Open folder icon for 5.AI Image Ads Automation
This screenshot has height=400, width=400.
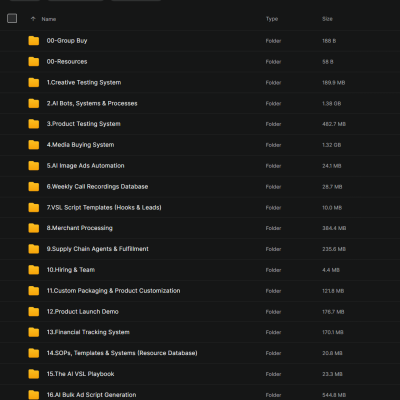coord(34,166)
